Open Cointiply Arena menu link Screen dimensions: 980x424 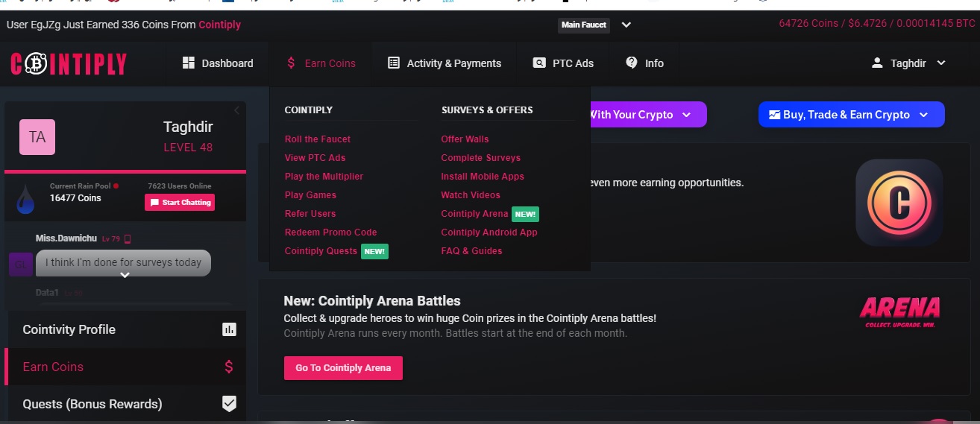474,214
